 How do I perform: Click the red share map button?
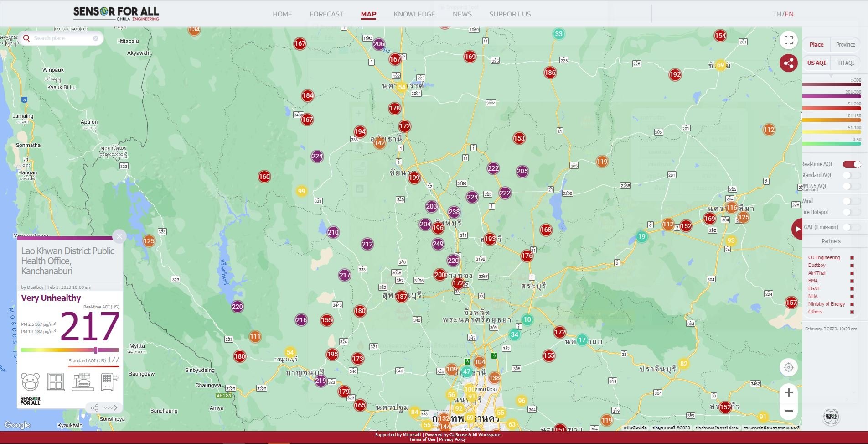tap(788, 63)
